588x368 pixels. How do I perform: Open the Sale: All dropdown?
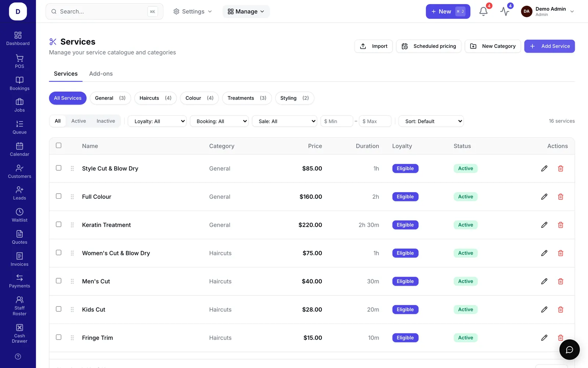[x=284, y=121]
